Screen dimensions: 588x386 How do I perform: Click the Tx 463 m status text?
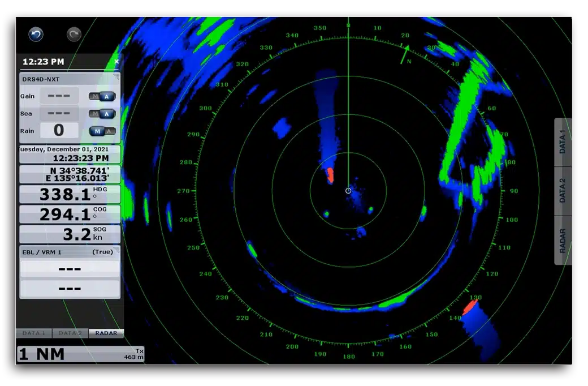134,354
